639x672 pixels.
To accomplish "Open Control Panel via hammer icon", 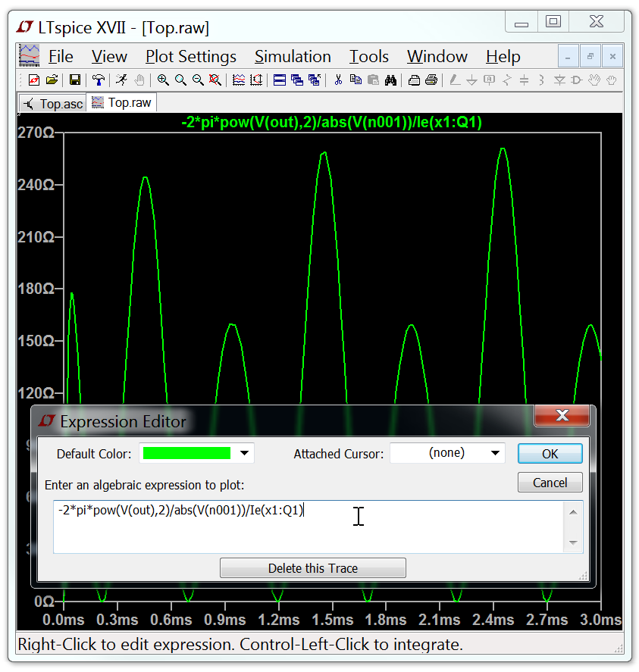I will click(99, 80).
